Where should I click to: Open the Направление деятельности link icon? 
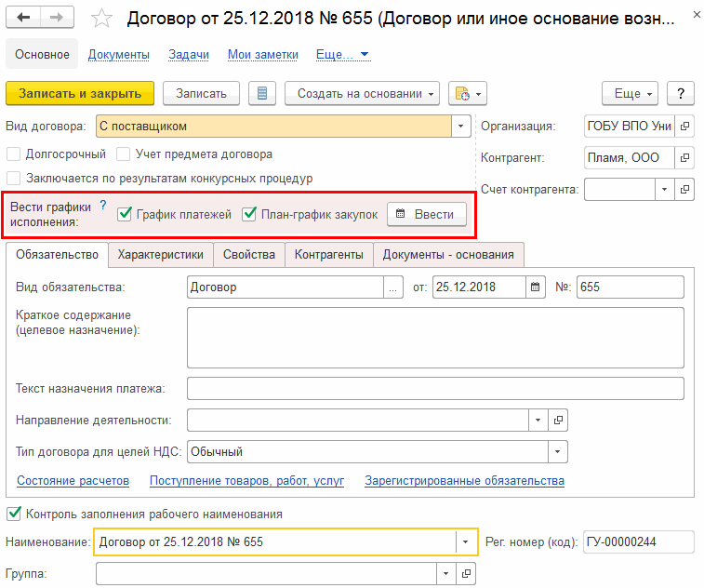click(x=558, y=420)
